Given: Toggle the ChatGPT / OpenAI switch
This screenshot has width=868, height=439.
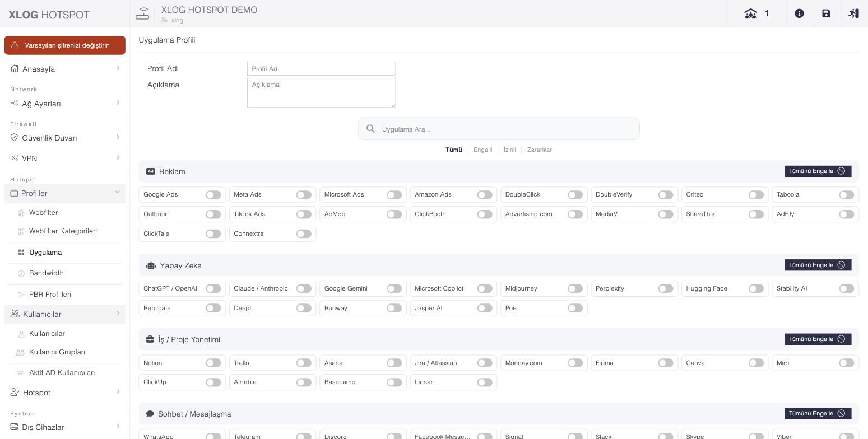Looking at the screenshot, I should (213, 289).
